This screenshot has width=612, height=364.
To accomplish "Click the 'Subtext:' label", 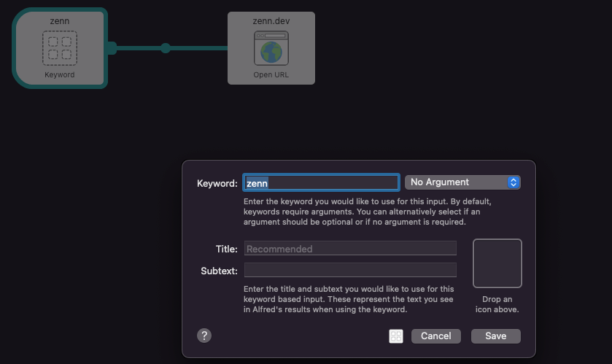I will (219, 271).
